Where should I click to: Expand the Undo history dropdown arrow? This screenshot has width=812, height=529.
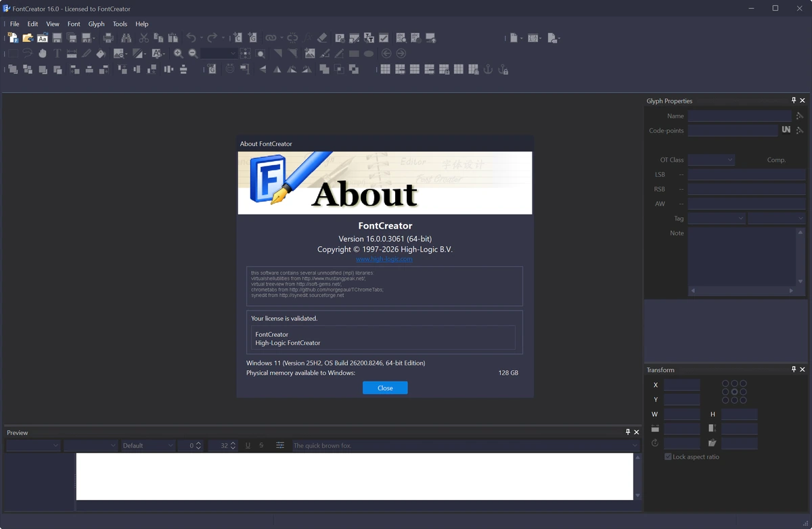click(202, 39)
